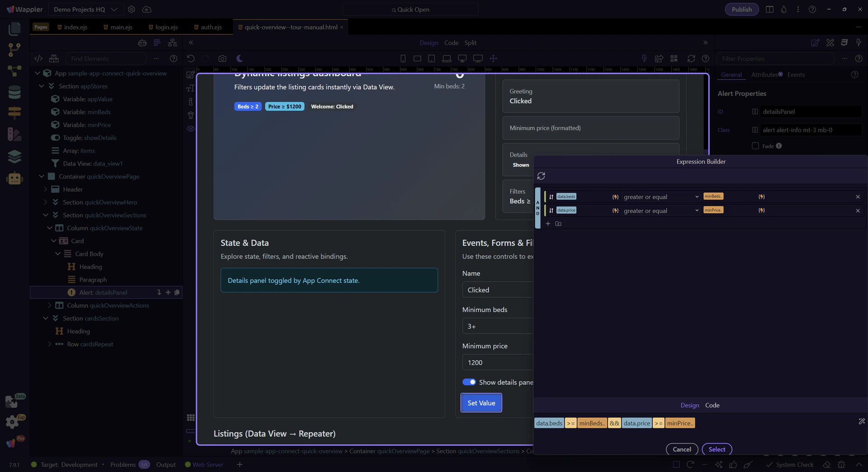Enable the Fade checkbox
This screenshot has height=472, width=868.
[755, 146]
